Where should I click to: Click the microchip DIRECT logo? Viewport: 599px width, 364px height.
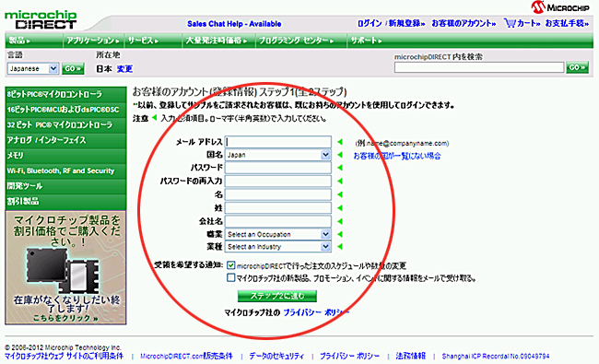click(x=41, y=20)
